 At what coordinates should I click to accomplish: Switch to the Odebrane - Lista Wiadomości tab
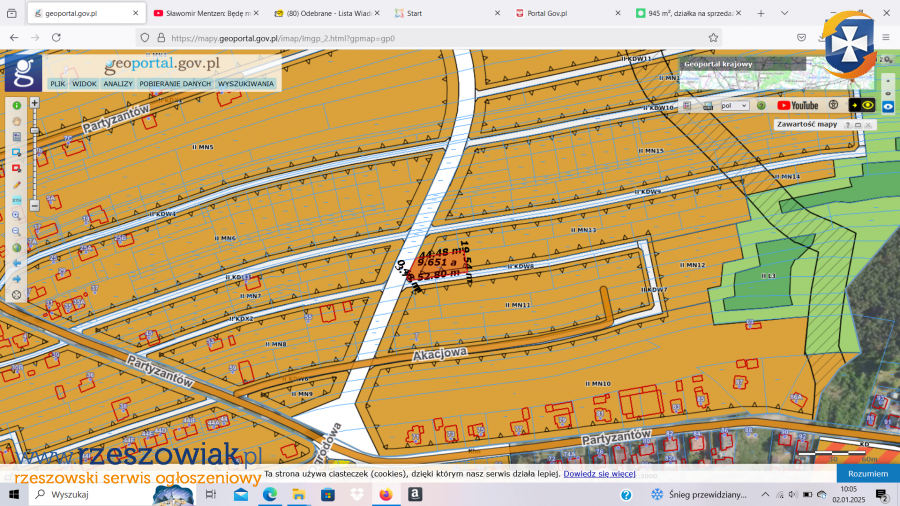pyautogui.click(x=327, y=13)
